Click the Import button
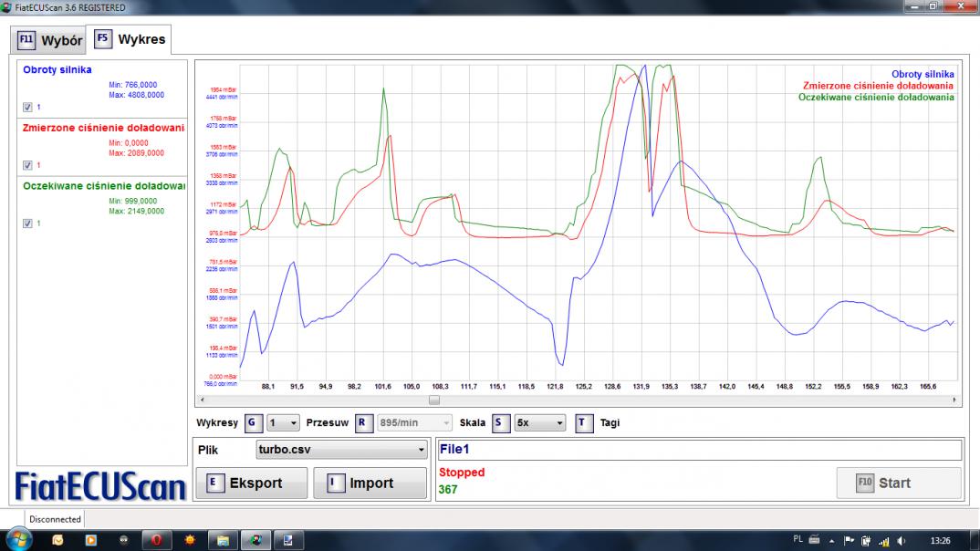Image resolution: width=980 pixels, height=551 pixels. (x=370, y=483)
